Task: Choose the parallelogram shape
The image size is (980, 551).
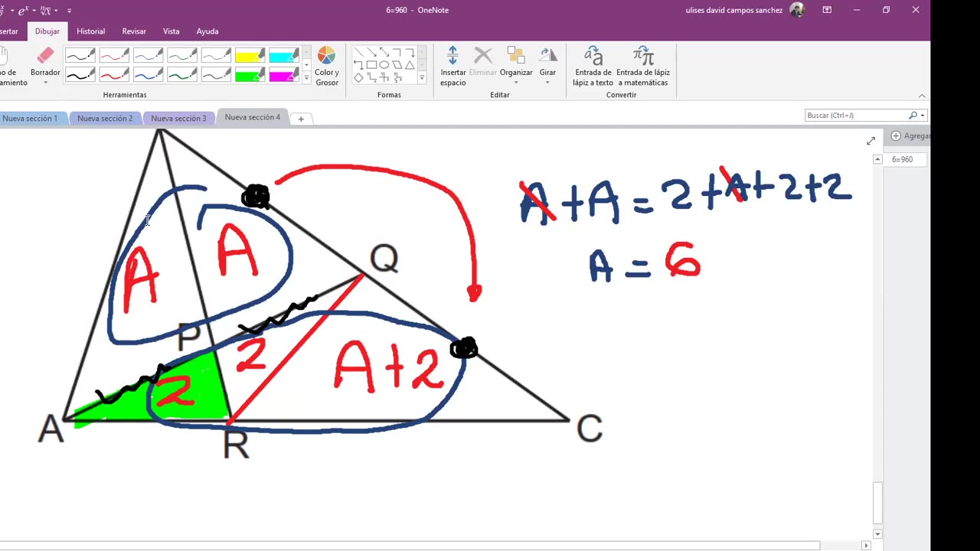Action: (397, 65)
